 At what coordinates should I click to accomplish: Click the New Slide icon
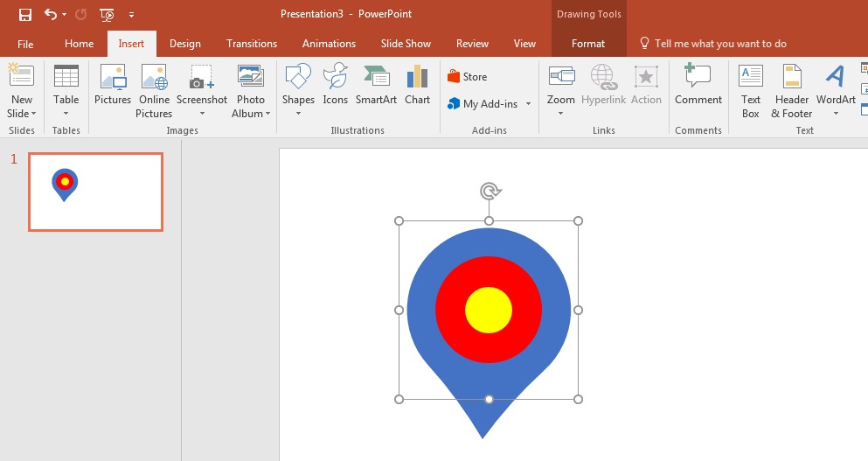[x=21, y=76]
